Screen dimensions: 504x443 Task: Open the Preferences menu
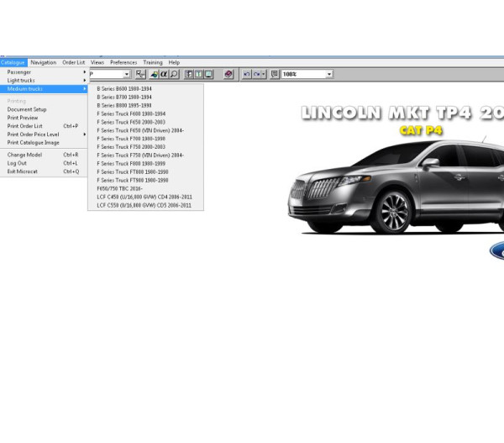click(x=123, y=62)
